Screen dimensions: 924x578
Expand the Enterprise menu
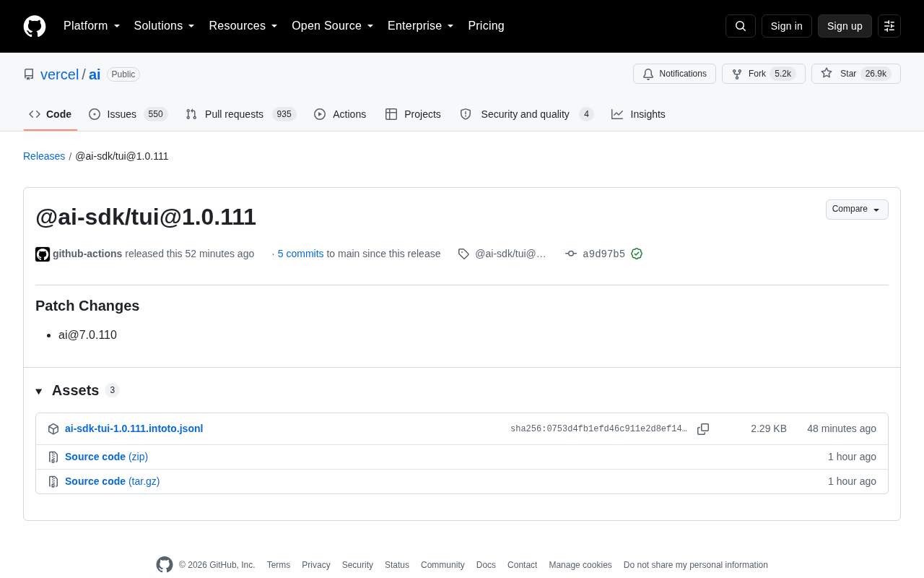point(421,26)
